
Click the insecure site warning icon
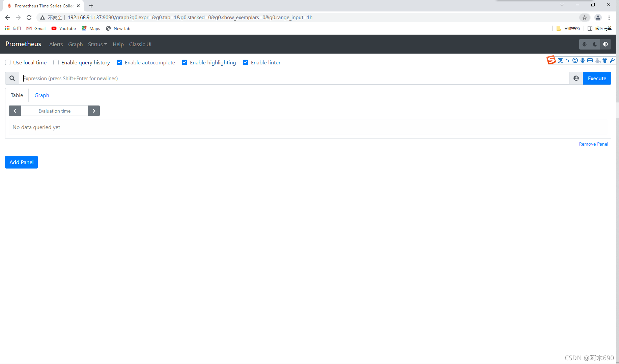click(x=43, y=18)
